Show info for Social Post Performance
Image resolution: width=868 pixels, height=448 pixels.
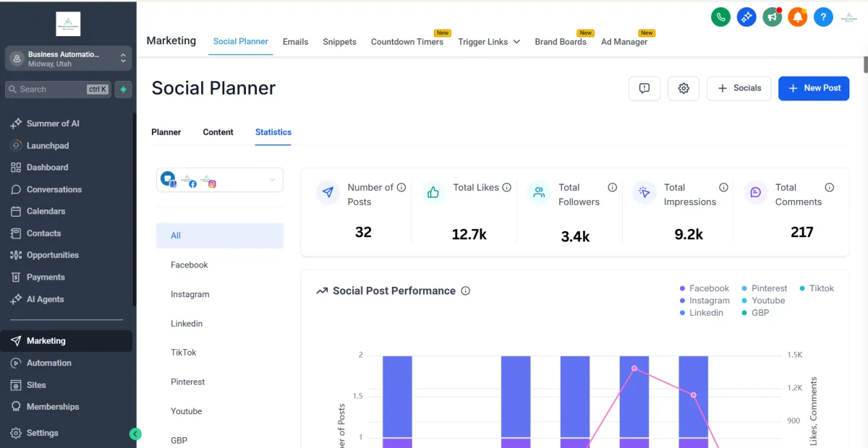tap(466, 291)
